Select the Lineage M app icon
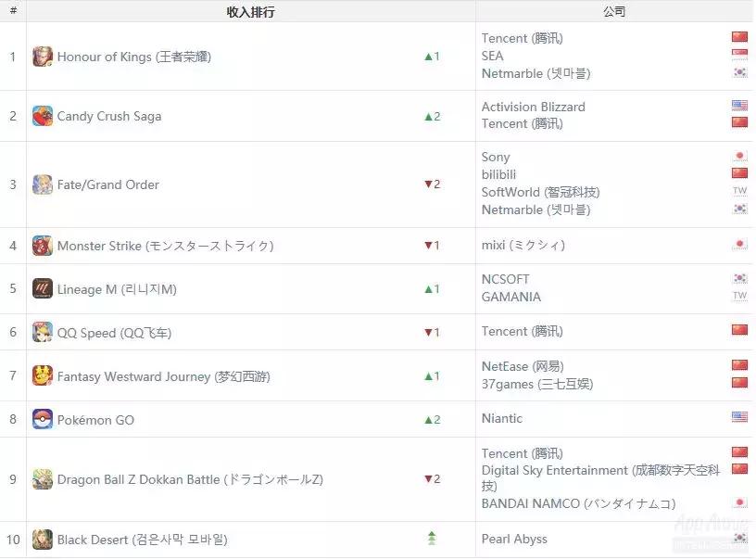 [42, 288]
